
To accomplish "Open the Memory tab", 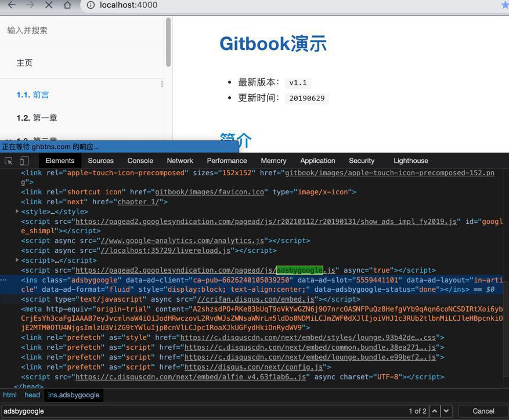I will click(273, 161).
